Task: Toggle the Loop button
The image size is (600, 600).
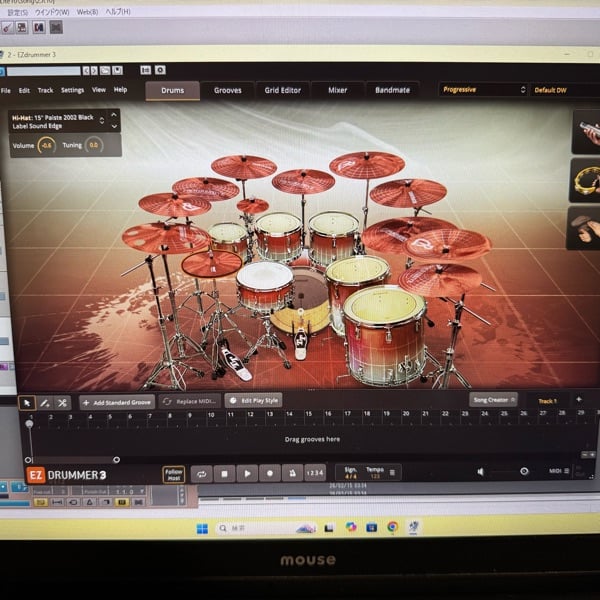Action: [201, 473]
